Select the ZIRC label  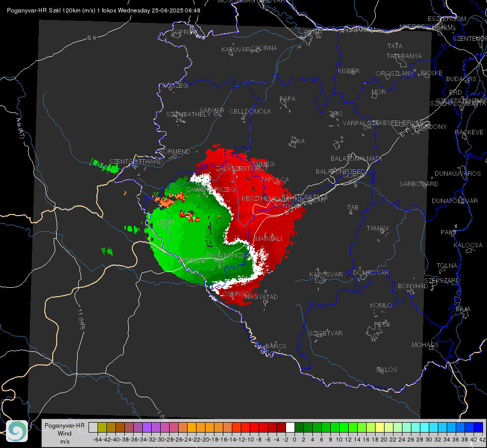pos(336,114)
